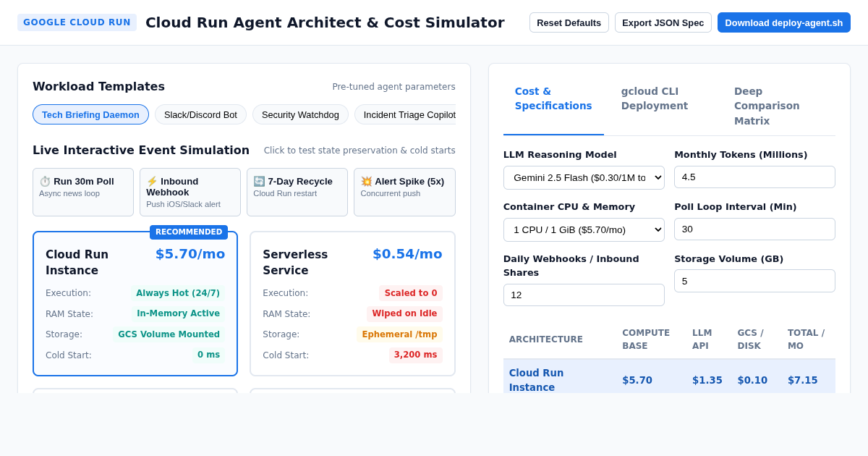Click the stopwatch icon on Run 30m Poll
The height and width of the screenshot is (456, 868).
click(45, 181)
